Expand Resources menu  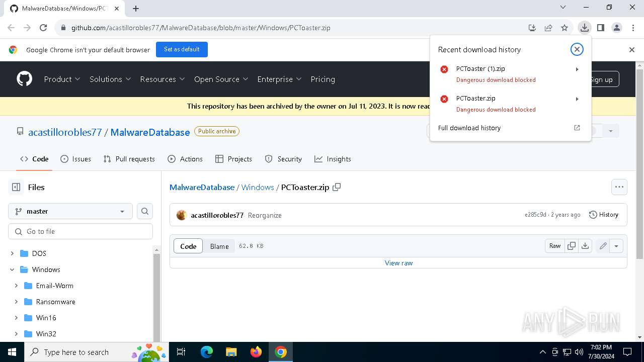[x=163, y=79]
